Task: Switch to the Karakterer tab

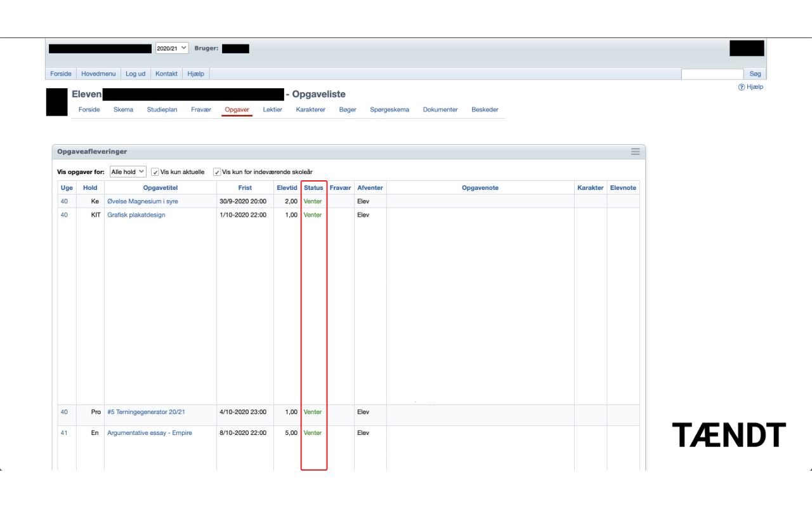Action: [310, 109]
